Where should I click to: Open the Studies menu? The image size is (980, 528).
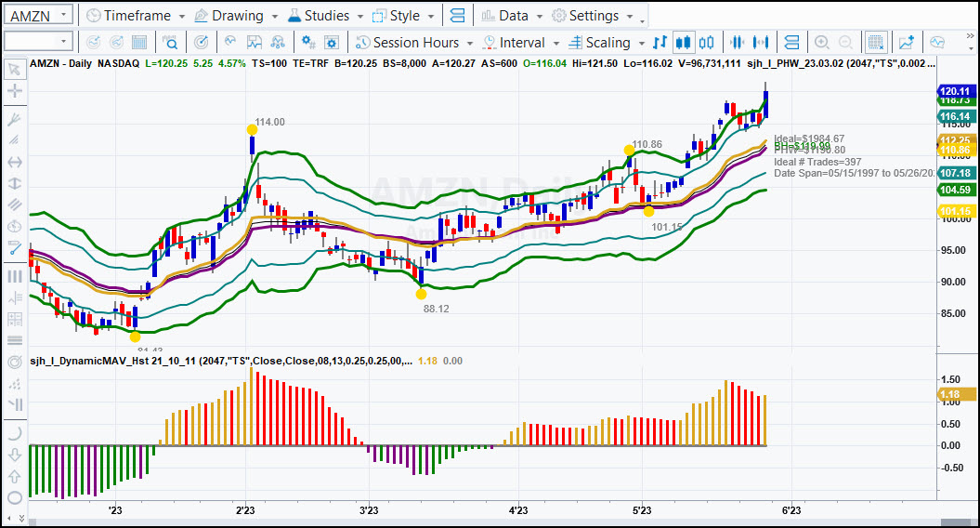tap(319, 16)
